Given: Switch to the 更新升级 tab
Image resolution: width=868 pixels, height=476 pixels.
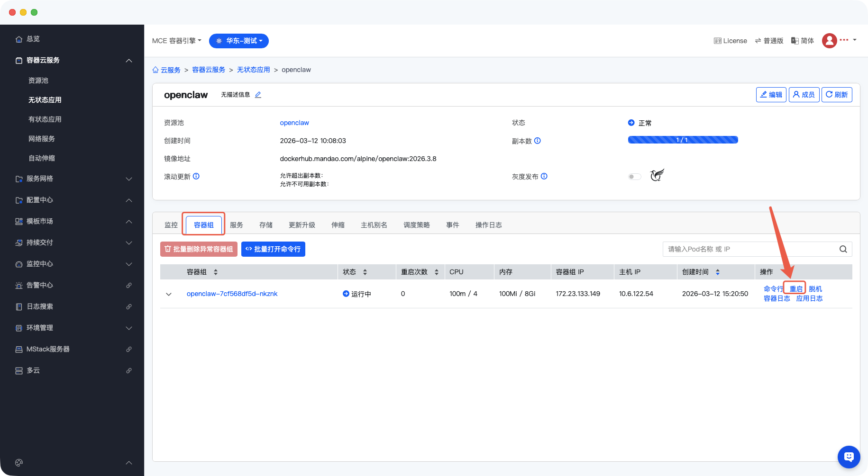Looking at the screenshot, I should [x=302, y=225].
